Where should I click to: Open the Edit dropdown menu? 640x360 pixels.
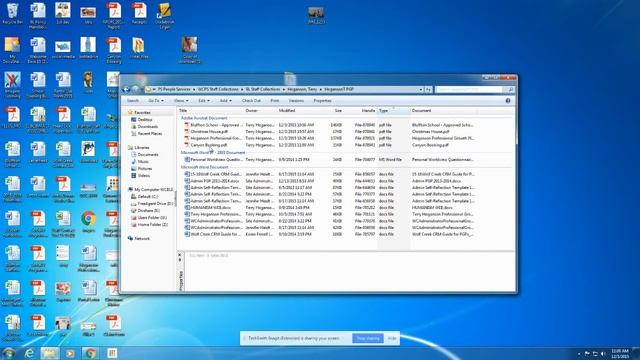(203, 100)
